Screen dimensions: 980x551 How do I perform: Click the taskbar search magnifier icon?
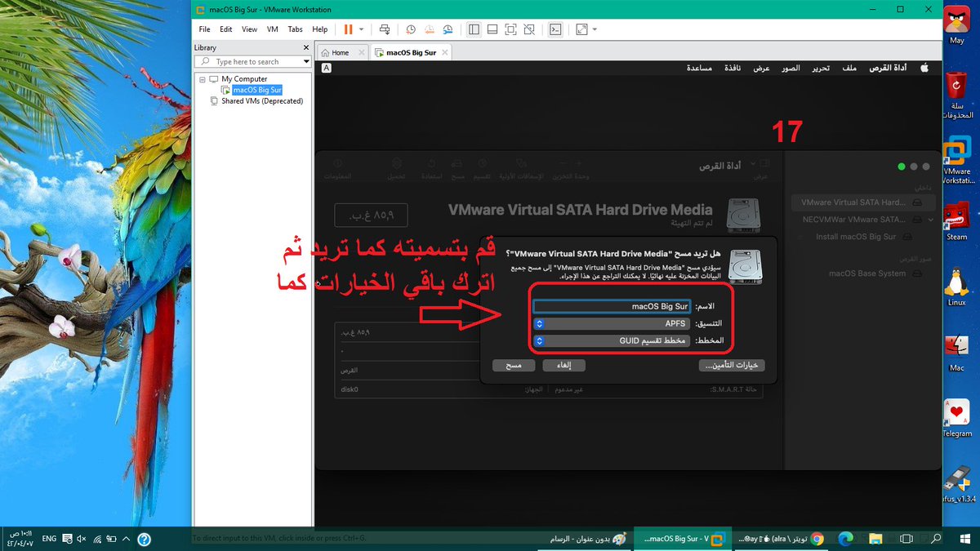tap(936, 539)
